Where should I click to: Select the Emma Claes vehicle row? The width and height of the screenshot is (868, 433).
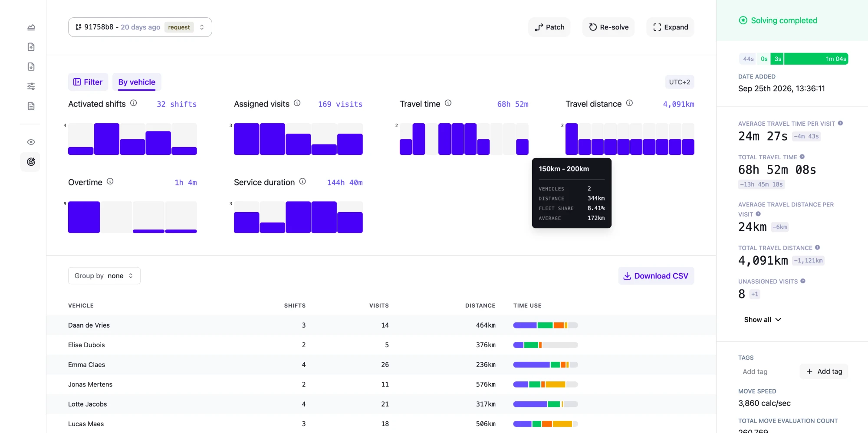(x=381, y=364)
